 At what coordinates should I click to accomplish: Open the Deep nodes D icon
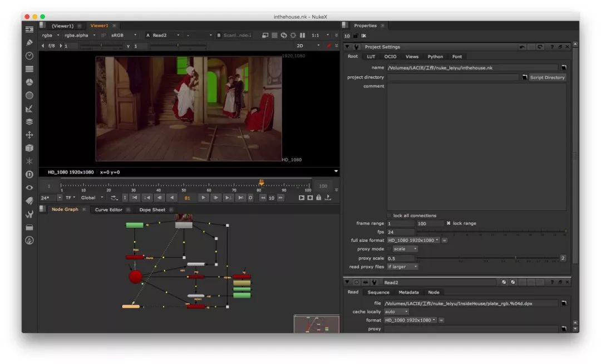[x=29, y=174]
